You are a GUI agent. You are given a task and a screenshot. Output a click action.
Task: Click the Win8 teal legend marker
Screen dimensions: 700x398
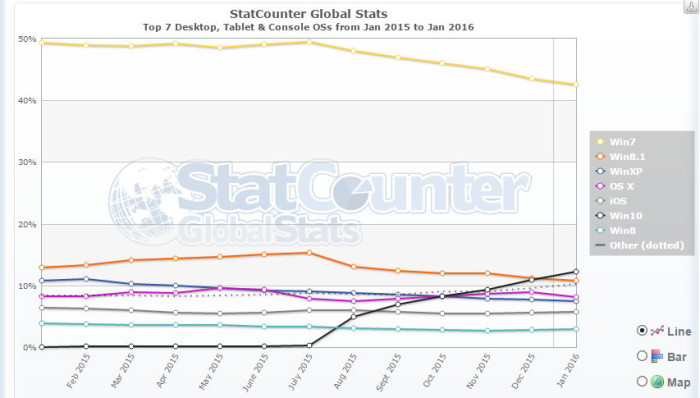600,231
